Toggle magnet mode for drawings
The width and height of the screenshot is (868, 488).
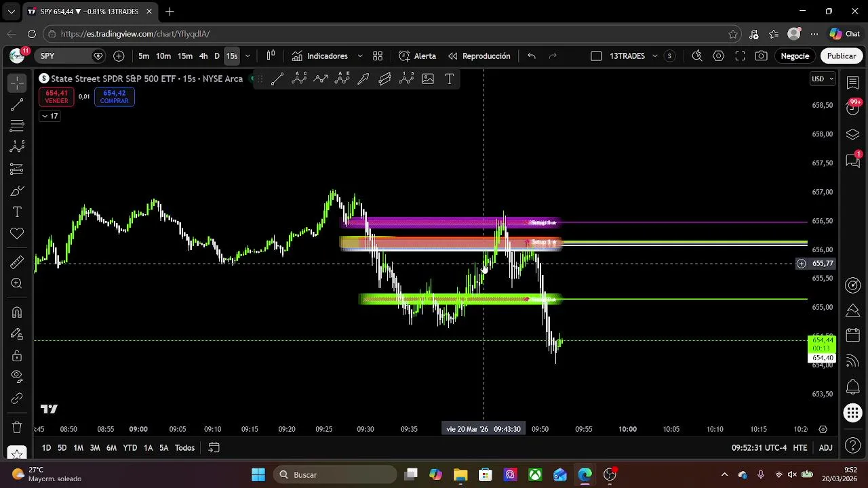(x=17, y=312)
